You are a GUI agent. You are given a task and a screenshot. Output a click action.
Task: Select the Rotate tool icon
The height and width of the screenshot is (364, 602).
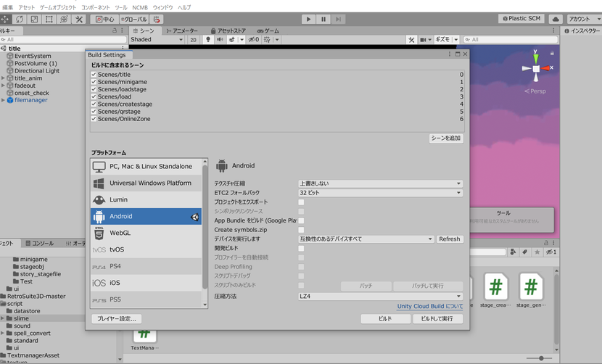tap(20, 19)
